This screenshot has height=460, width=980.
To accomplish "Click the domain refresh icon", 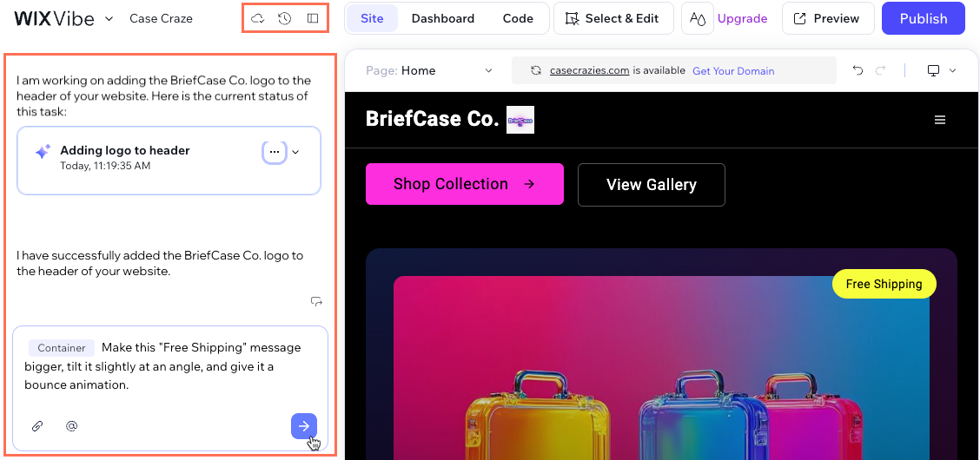I will (x=536, y=70).
